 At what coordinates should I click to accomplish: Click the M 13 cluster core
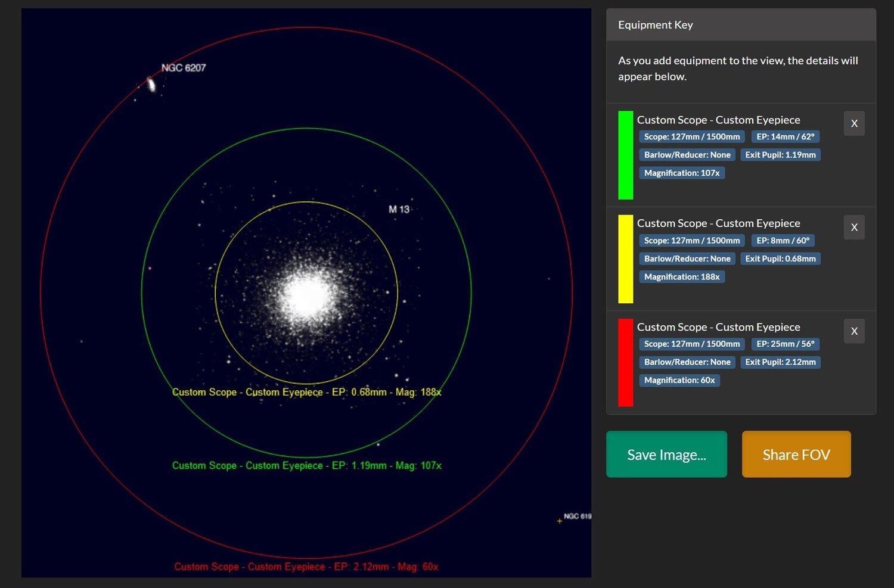[x=306, y=295]
